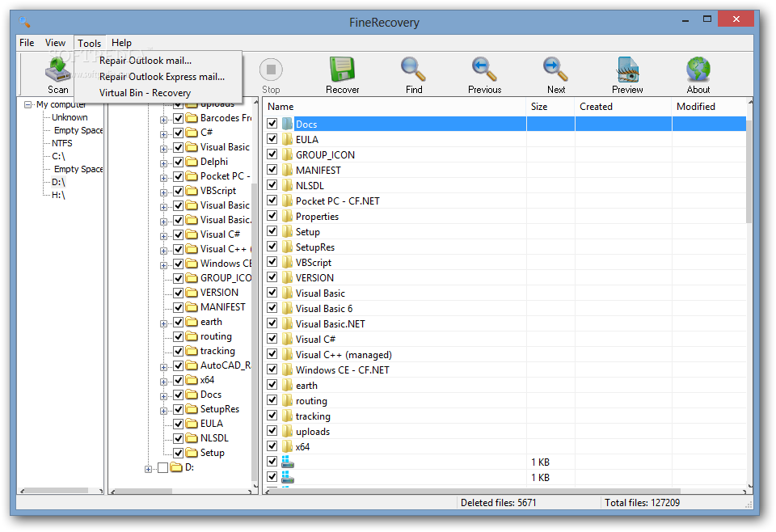The width and height of the screenshot is (776, 532).
Task: Select the H:\ drive in the tree
Action: [58, 195]
